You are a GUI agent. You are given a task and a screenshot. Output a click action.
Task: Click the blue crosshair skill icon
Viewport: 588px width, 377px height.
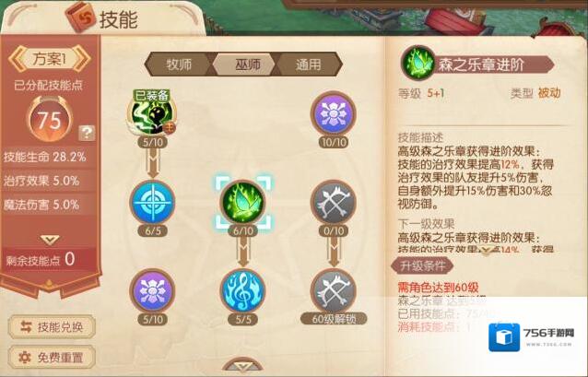152,203
